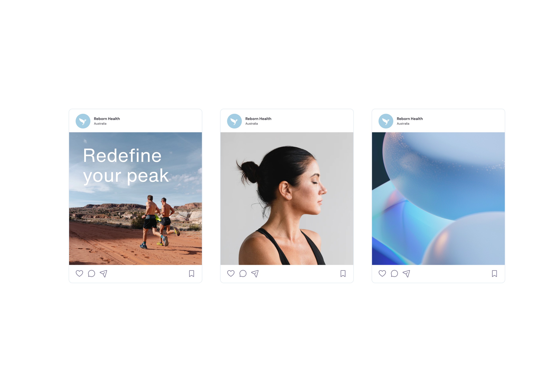The image size is (556, 392).
Task: Open comments on the runners post
Action: coord(92,273)
